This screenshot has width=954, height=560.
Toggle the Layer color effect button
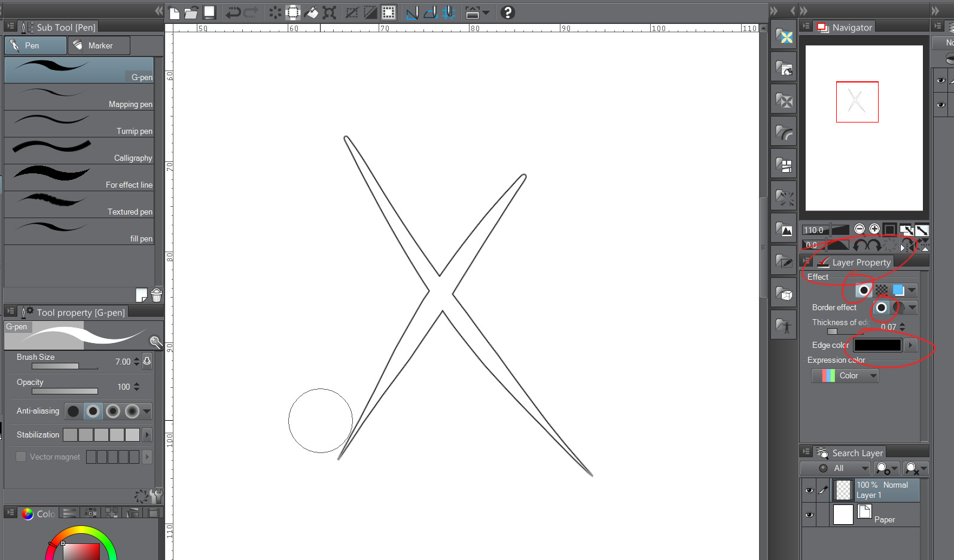pyautogui.click(x=898, y=290)
